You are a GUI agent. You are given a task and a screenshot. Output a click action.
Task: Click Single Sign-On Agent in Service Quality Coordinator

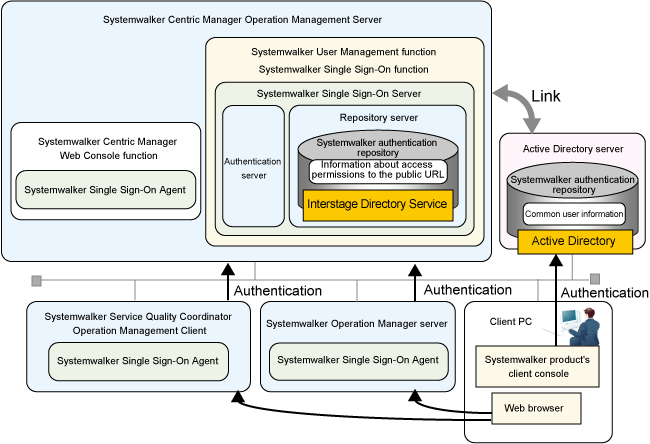pos(138,361)
